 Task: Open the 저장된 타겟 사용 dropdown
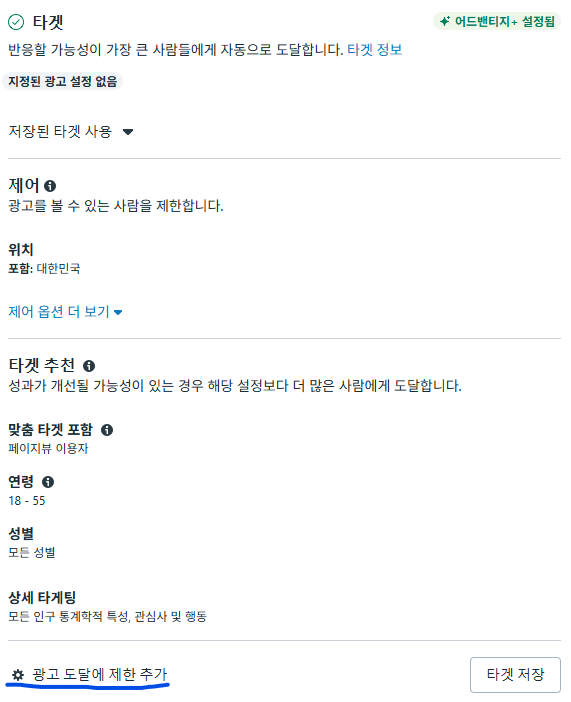(x=71, y=132)
